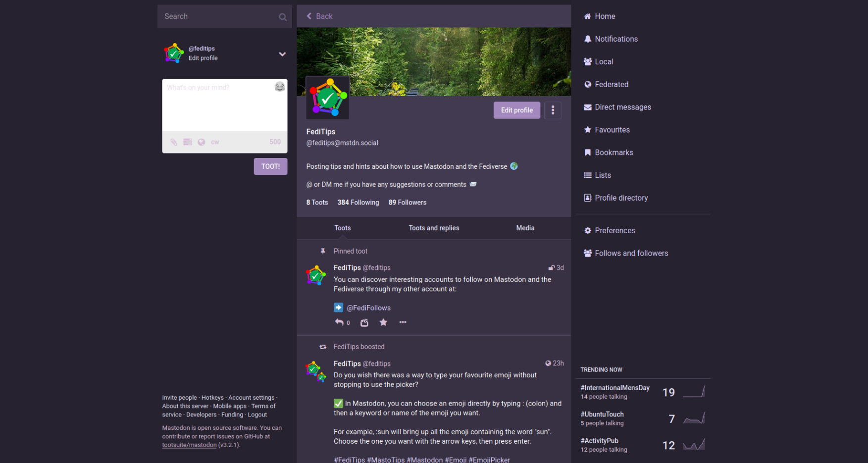
Task: Open the #UbuntuTouch trending hashtag
Action: pyautogui.click(x=602, y=414)
